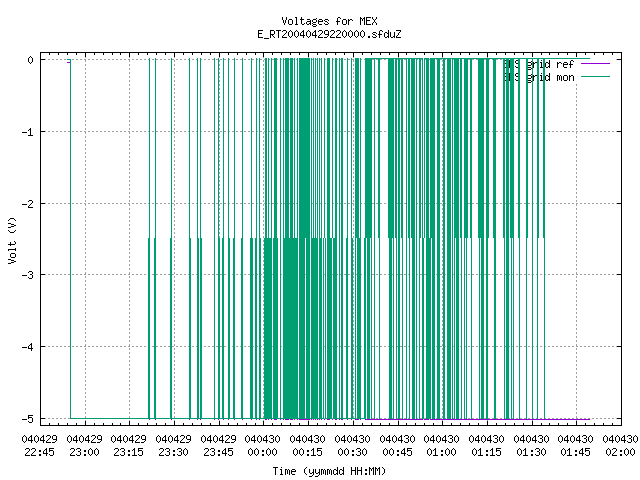Image resolution: width=640 pixels, height=480 pixels.
Task: Click the x-axis time label '00:00'
Action: click(x=262, y=452)
